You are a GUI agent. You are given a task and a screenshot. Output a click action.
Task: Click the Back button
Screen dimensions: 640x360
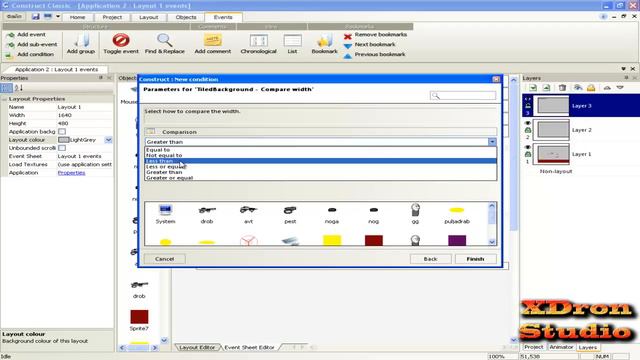[x=430, y=259]
